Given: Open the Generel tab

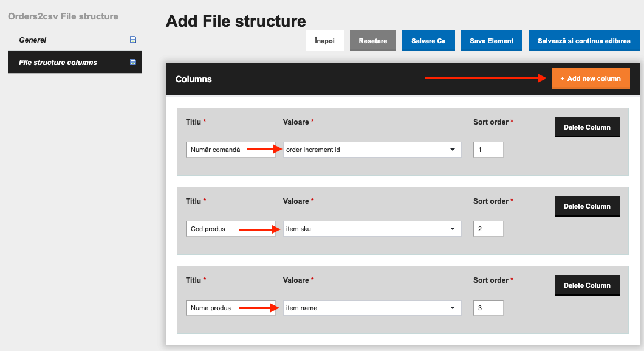Looking at the screenshot, I should pyautogui.click(x=75, y=40).
